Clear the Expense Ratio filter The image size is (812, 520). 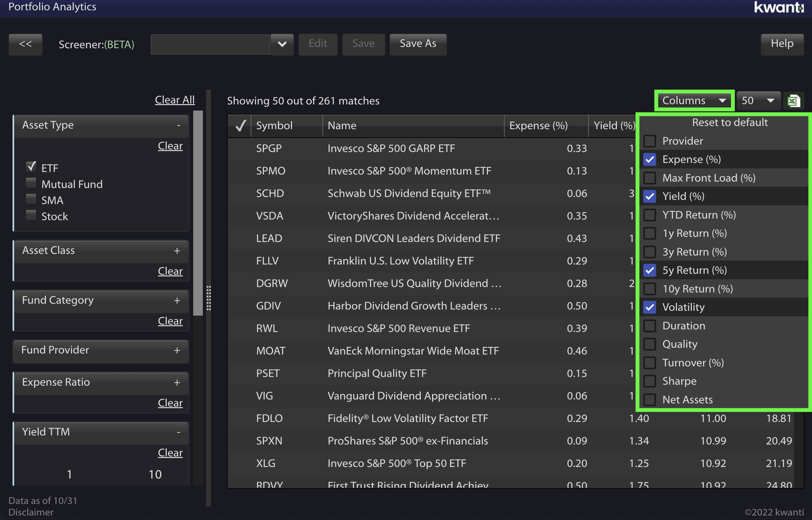(170, 403)
